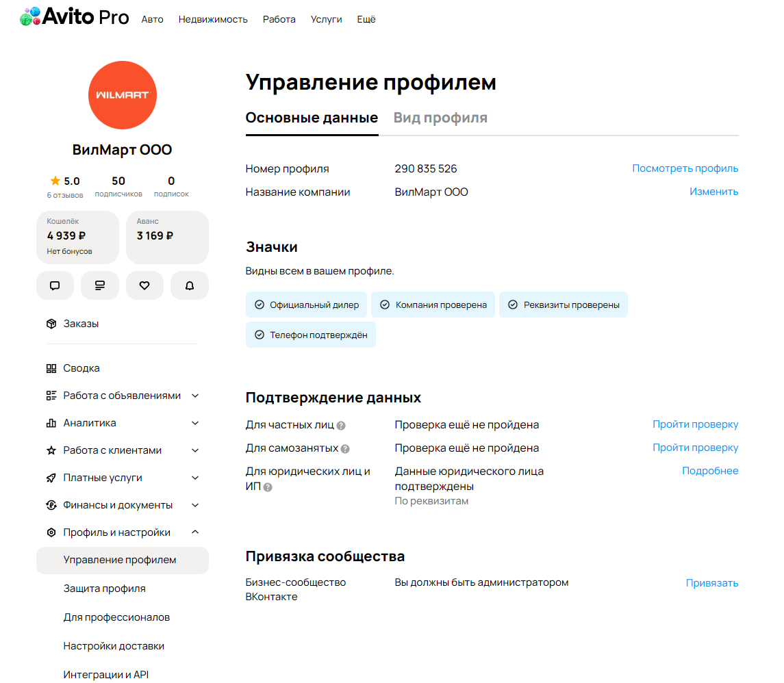Open the listings icon button beside the chat button

pyautogui.click(x=100, y=286)
